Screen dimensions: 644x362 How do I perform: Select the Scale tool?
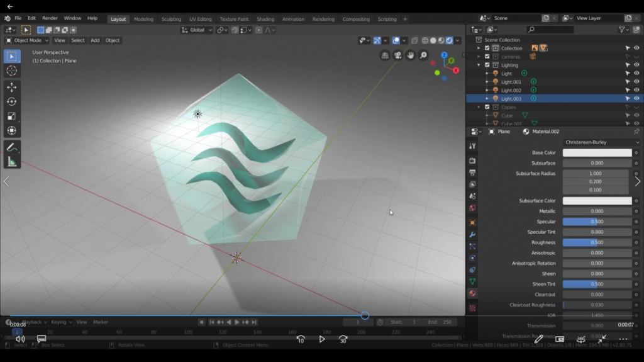pos(11,116)
